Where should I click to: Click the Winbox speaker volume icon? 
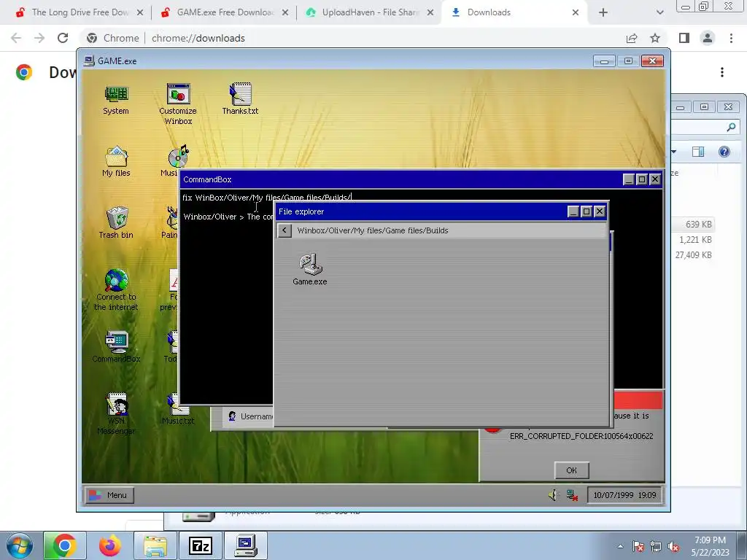click(553, 495)
